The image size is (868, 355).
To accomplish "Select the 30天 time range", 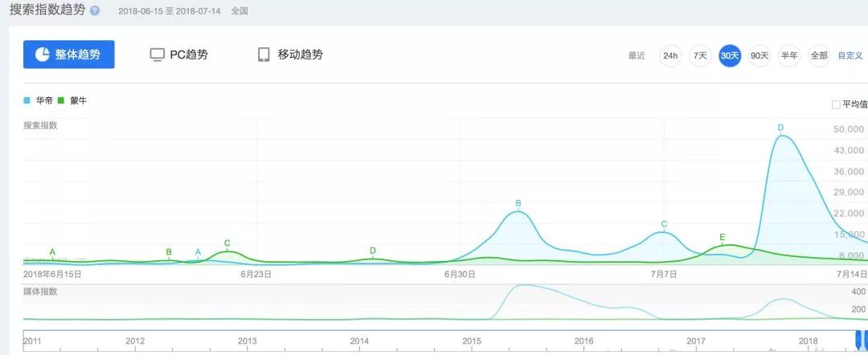I will (730, 55).
